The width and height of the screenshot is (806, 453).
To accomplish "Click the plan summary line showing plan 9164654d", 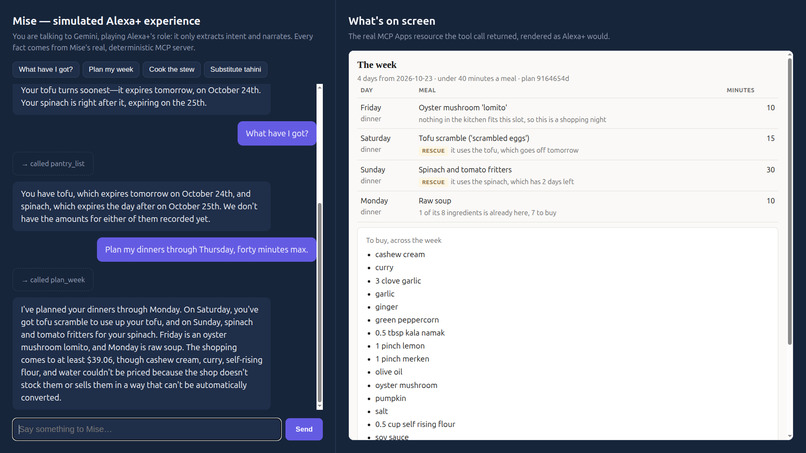I will pyautogui.click(x=463, y=79).
